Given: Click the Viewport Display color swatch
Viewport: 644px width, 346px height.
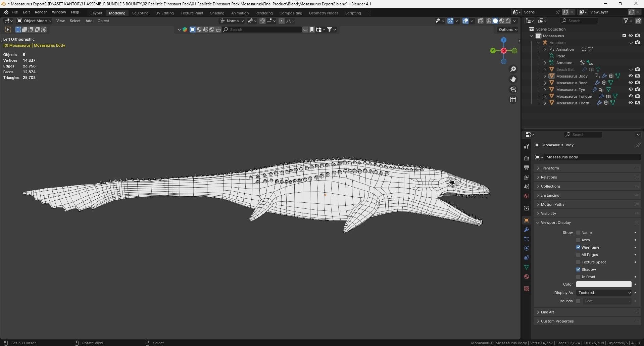Looking at the screenshot, I should pyautogui.click(x=604, y=284).
